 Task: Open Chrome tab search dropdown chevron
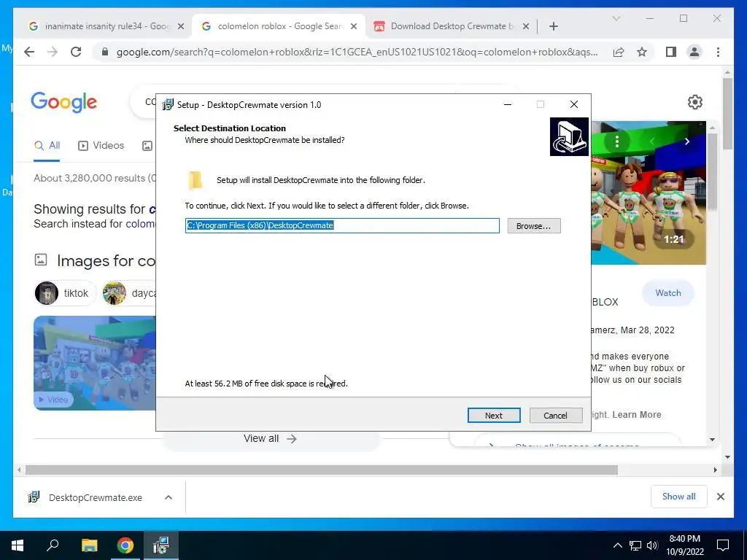616,18
